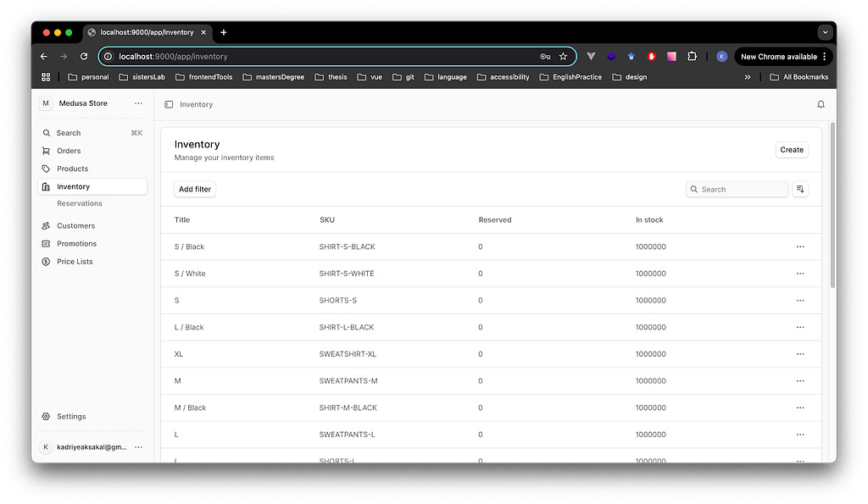This screenshot has height=504, width=868.
Task: Click the SHIRT-S-BLACK SKU cell
Action: tap(347, 246)
